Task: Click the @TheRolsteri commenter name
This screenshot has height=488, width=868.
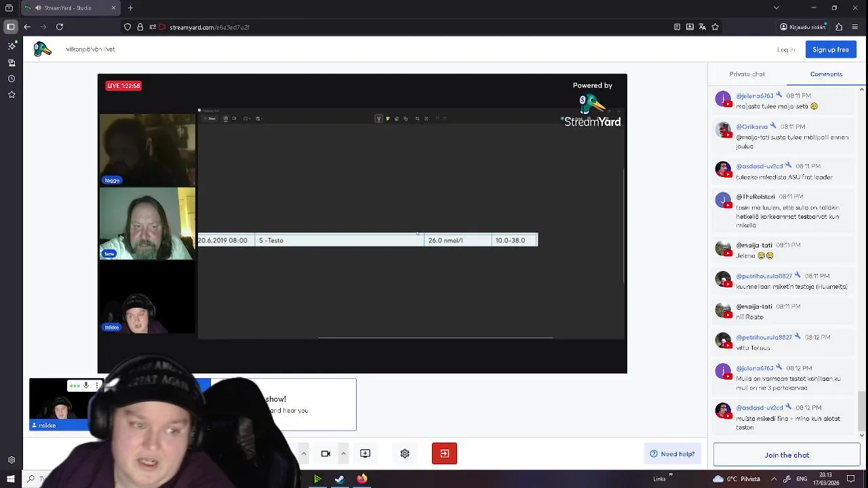Action: pos(755,197)
